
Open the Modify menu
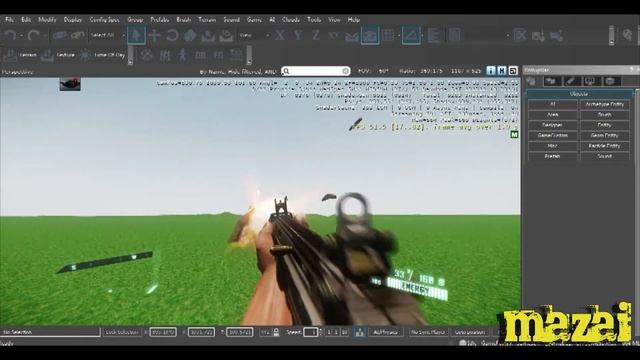(x=47, y=20)
